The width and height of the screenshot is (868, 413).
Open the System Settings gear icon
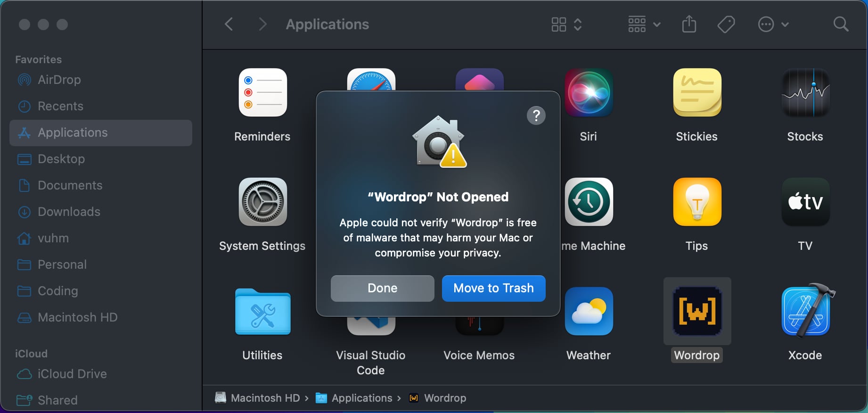click(262, 202)
